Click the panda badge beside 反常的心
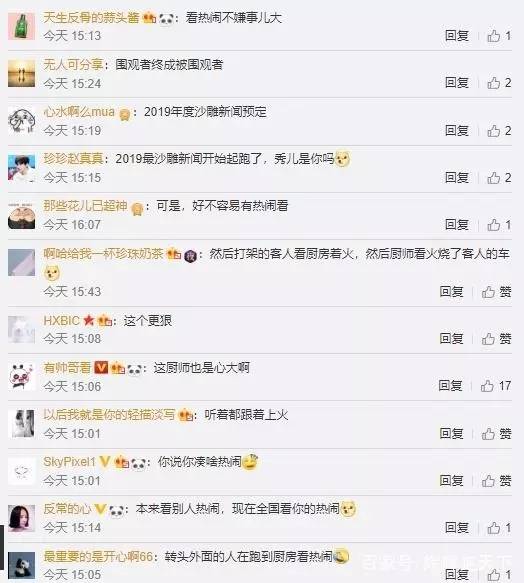 pyautogui.click(x=117, y=510)
